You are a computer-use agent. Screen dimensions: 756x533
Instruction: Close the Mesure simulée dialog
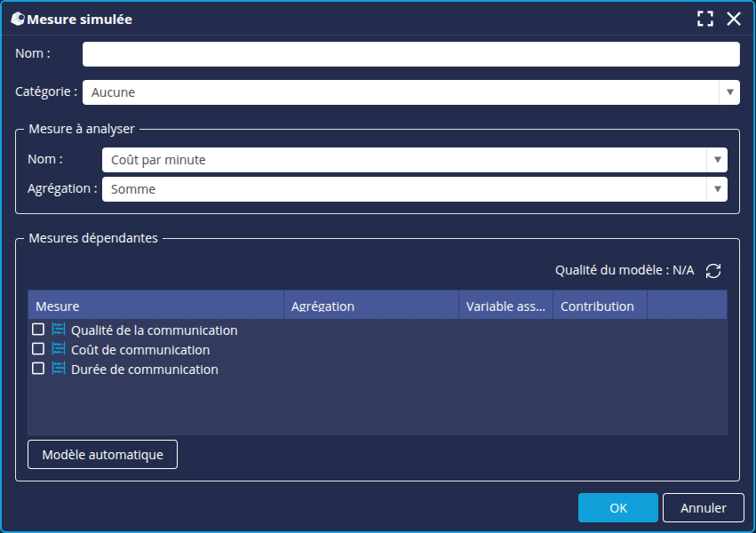[734, 18]
